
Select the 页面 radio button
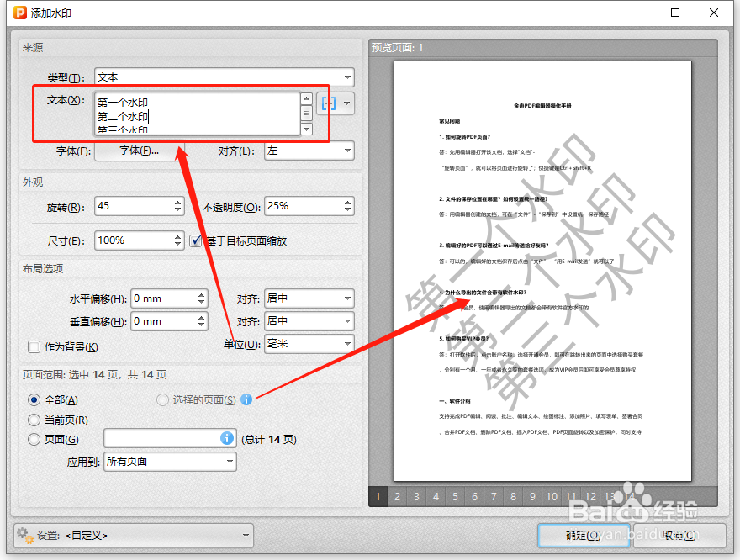click(34, 439)
